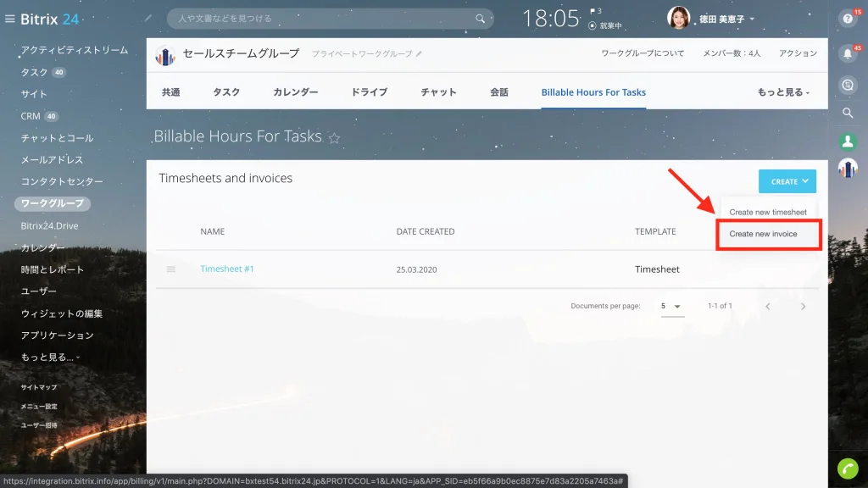Open メールアドレス in sidebar
868x488 pixels.
(x=52, y=160)
